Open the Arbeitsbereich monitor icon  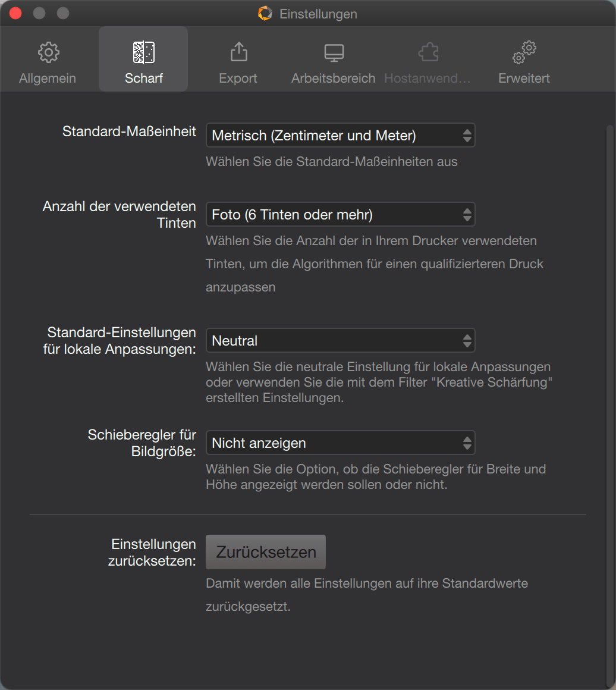(334, 53)
